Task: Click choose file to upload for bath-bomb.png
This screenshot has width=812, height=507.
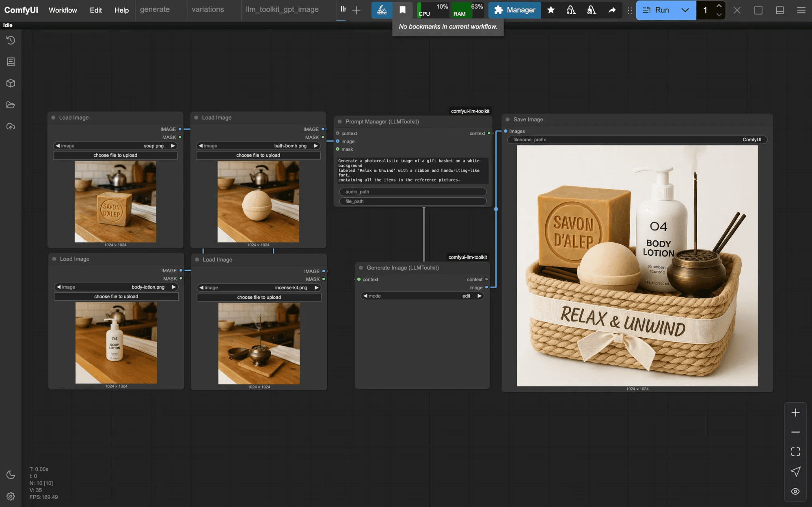Action: tap(258, 155)
